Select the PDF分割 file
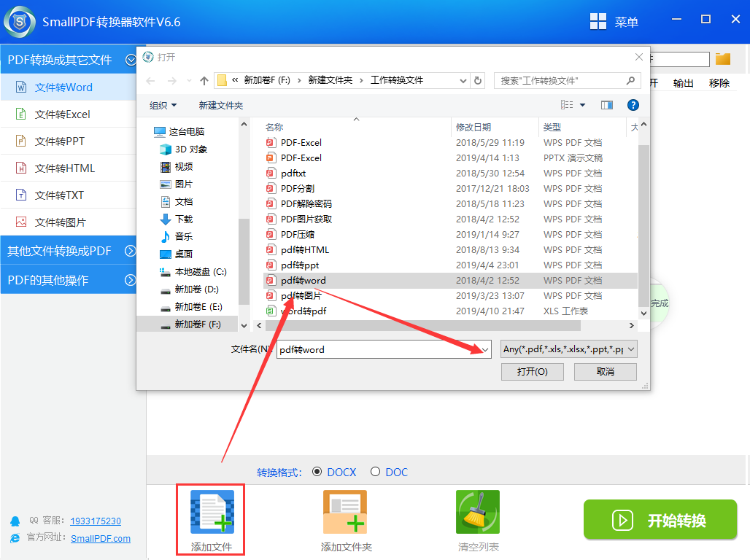 (x=297, y=188)
